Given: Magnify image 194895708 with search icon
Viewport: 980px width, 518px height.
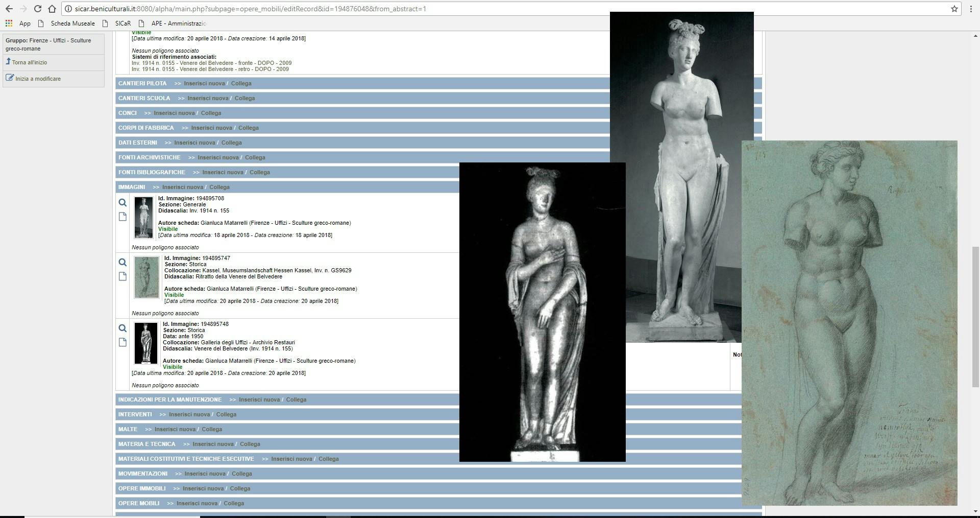Looking at the screenshot, I should [x=122, y=203].
